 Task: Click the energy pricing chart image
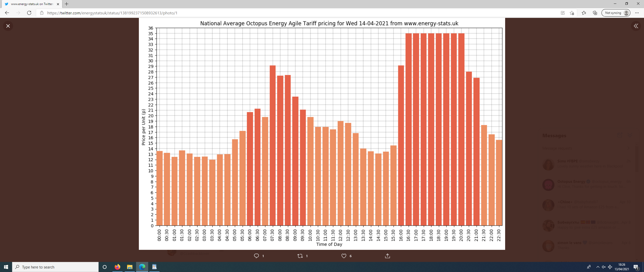pyautogui.click(x=322, y=133)
